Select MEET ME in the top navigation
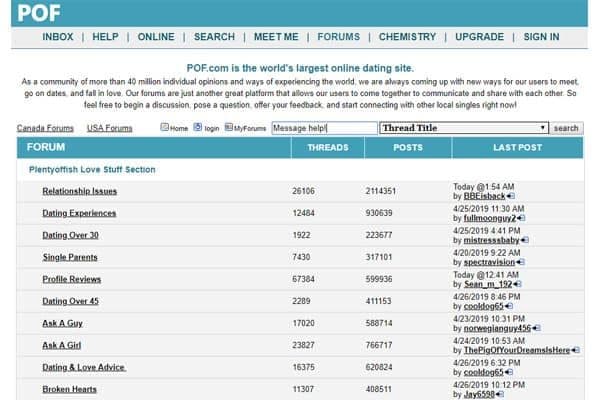The height and width of the screenshot is (400, 600). pyautogui.click(x=276, y=37)
